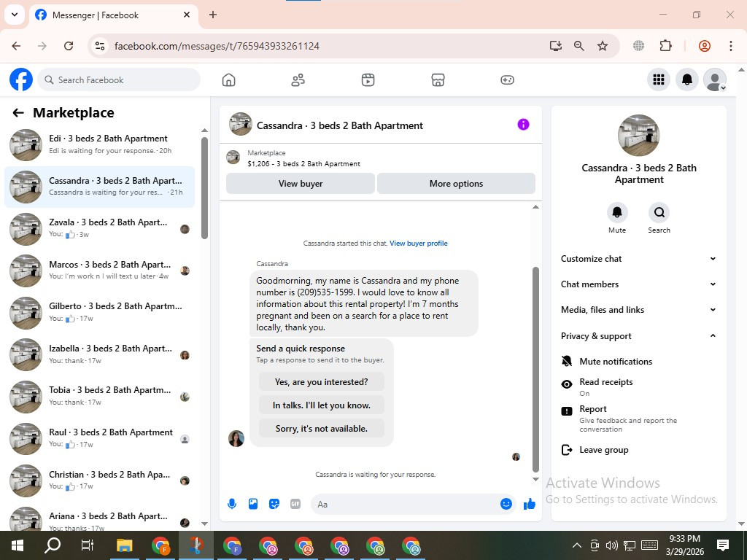Click the browser zoom magnifier icon
Screen dimensions: 747x560
(x=578, y=46)
